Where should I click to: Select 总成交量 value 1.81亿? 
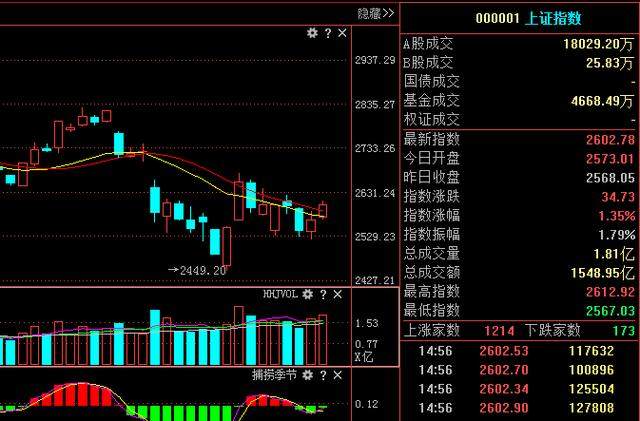click(x=614, y=254)
